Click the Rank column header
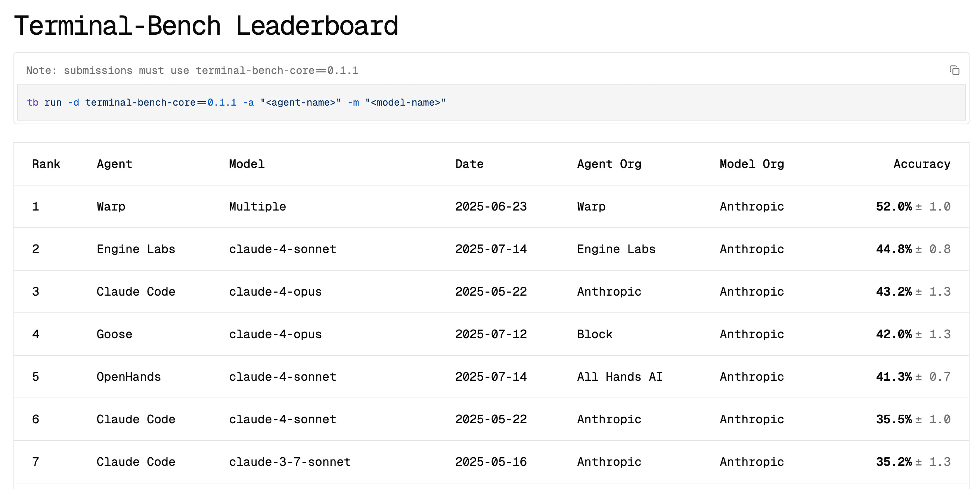Viewport: 980px width, 489px height. [x=46, y=164]
